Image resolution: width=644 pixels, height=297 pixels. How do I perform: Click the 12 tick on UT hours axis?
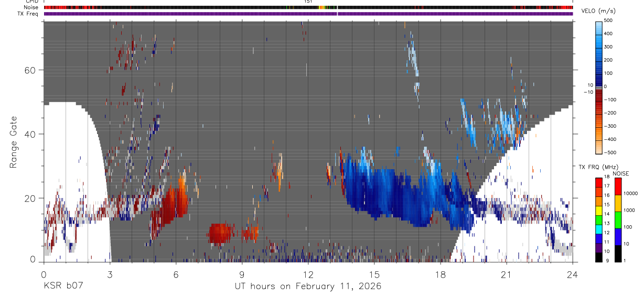(308, 274)
